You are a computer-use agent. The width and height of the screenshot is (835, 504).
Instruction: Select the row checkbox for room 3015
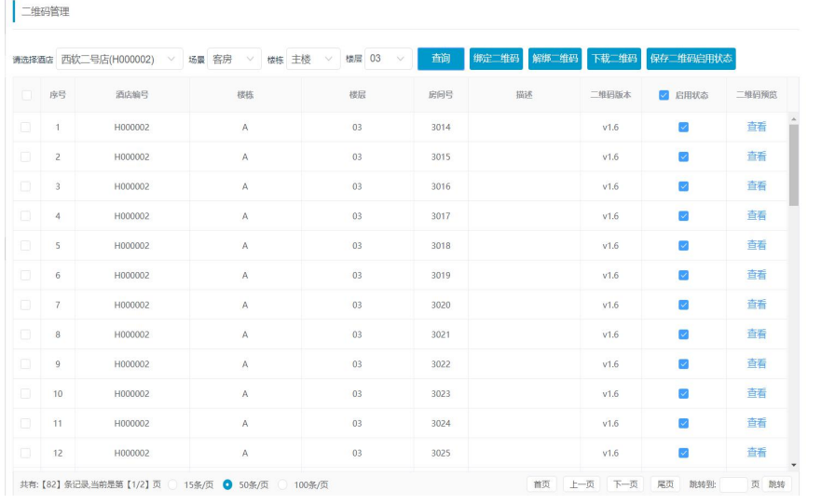[25, 157]
